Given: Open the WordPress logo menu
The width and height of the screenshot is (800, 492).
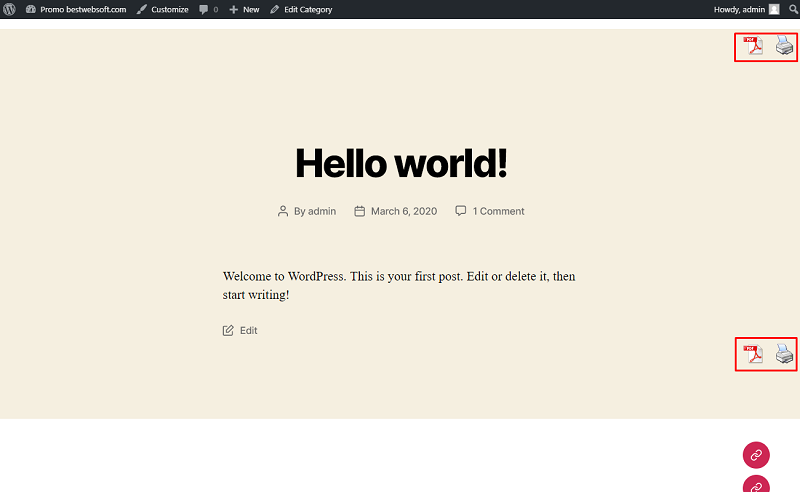Looking at the screenshot, I should 9,9.
